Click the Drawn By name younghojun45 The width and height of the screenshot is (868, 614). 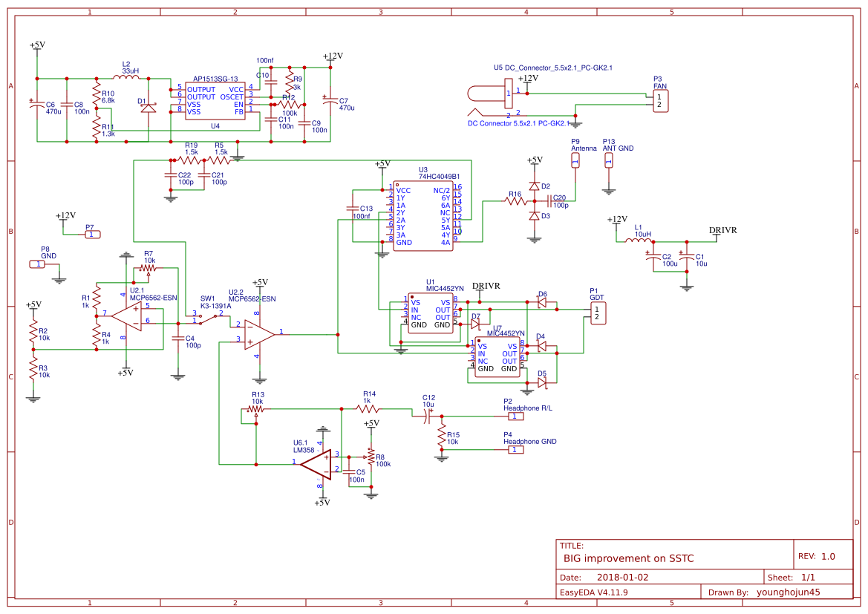[x=789, y=592]
